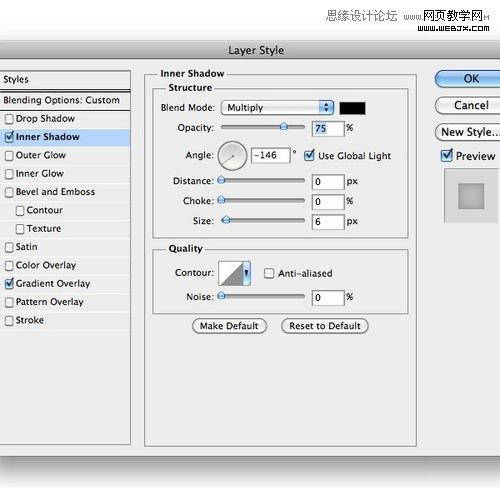The height and width of the screenshot is (500, 500).
Task: Open the Blend Mode Multiply dropdown
Action: [x=277, y=108]
